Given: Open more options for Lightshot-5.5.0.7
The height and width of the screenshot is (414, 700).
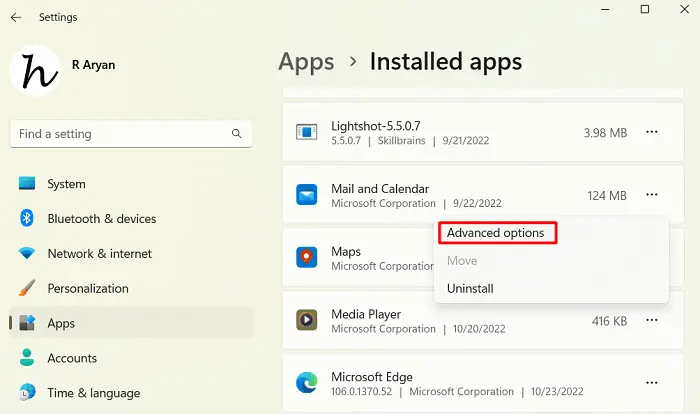Looking at the screenshot, I should pos(652,132).
